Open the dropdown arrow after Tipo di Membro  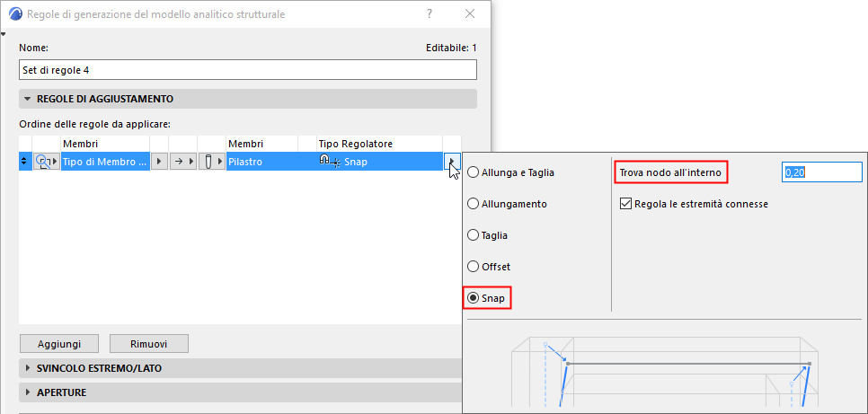point(159,162)
